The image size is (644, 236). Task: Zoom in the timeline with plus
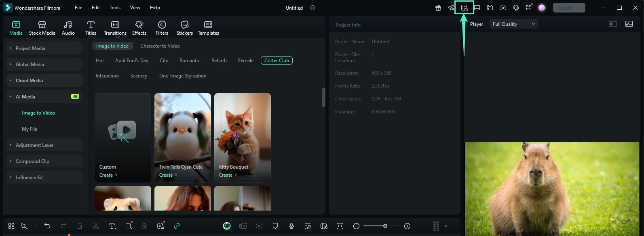(x=408, y=226)
